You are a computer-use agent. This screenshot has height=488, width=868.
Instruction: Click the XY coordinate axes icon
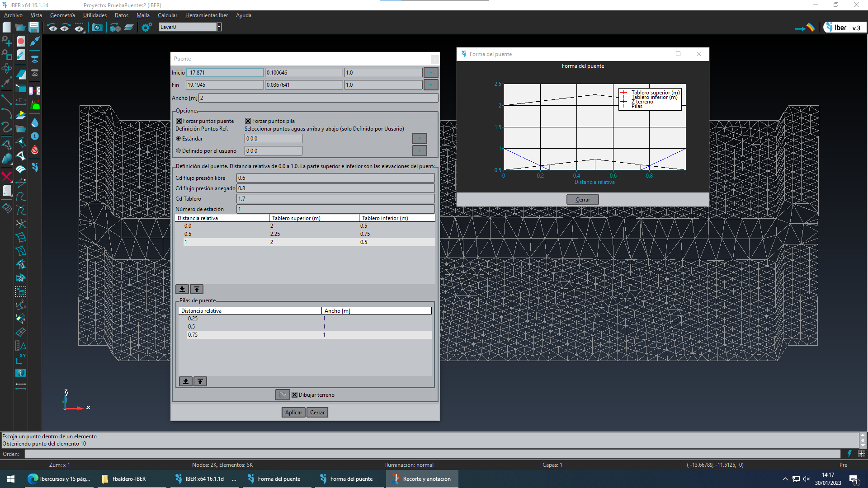point(21,359)
